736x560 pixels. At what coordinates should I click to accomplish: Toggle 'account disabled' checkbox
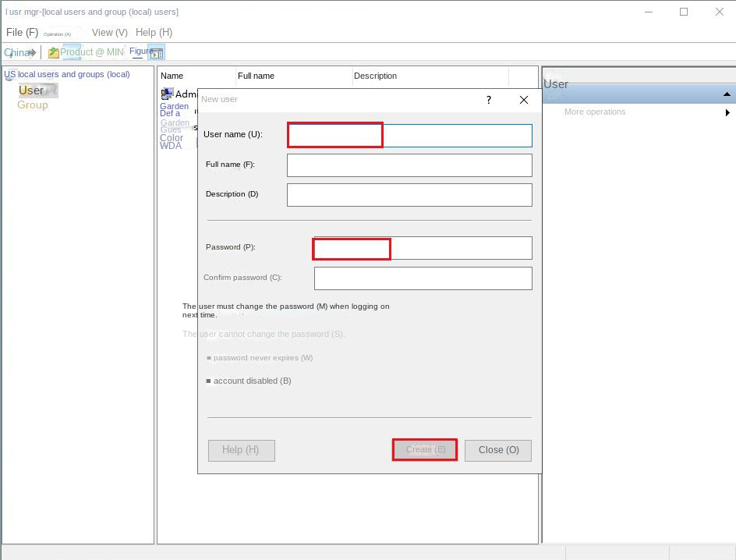209,381
